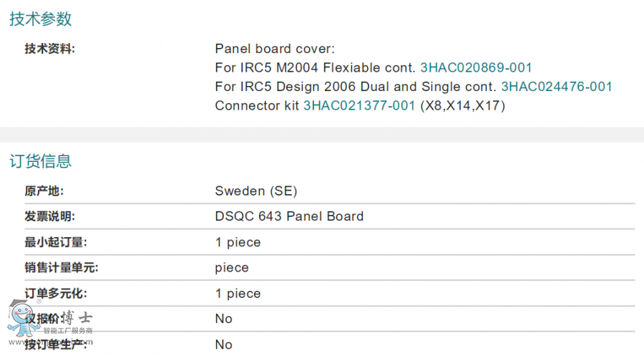Click the '1 piece' minimum order value
Screen dimensions: 644x356
[x=238, y=242]
